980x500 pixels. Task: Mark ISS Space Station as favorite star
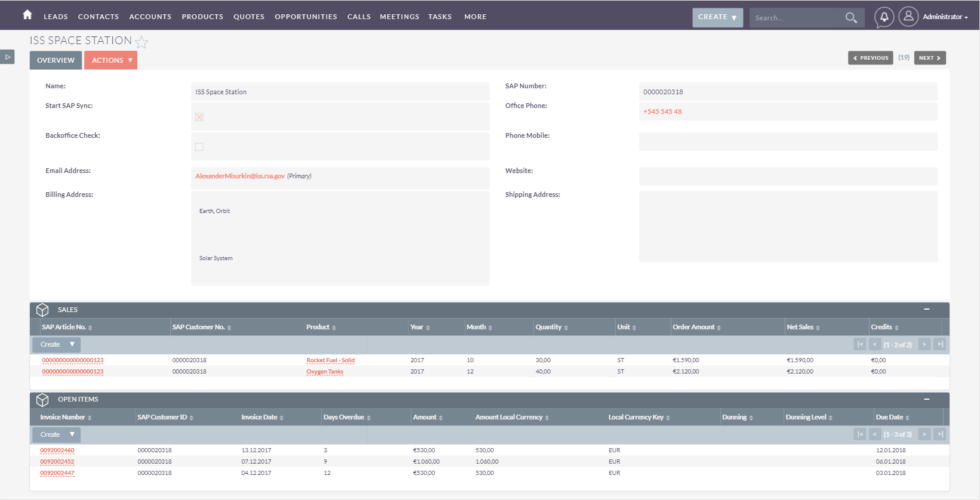tap(142, 42)
